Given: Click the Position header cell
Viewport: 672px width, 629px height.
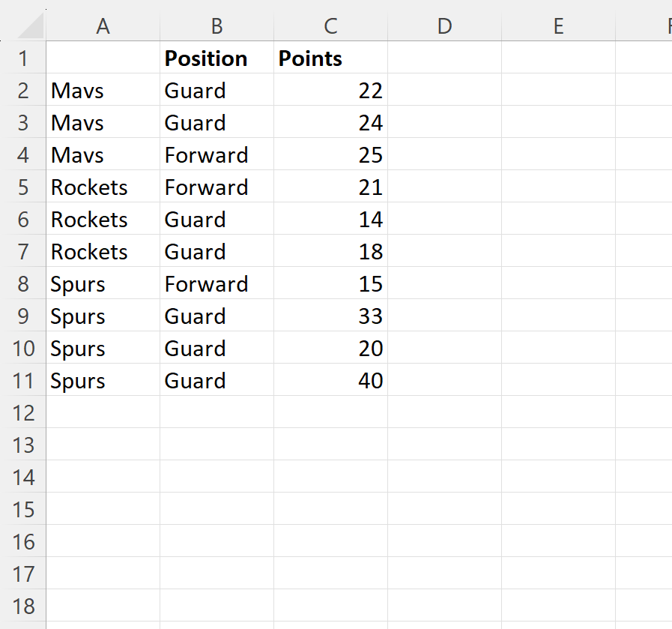Looking at the screenshot, I should [217, 58].
